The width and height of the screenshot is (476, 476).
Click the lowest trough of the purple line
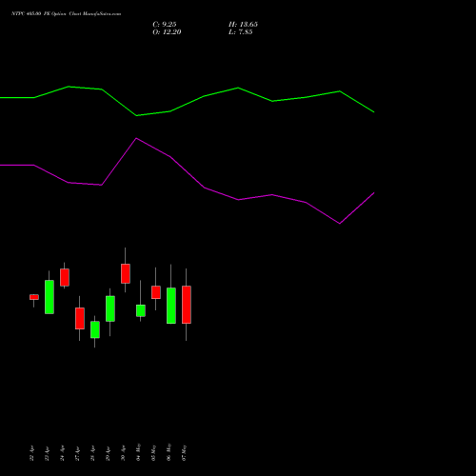340,224
